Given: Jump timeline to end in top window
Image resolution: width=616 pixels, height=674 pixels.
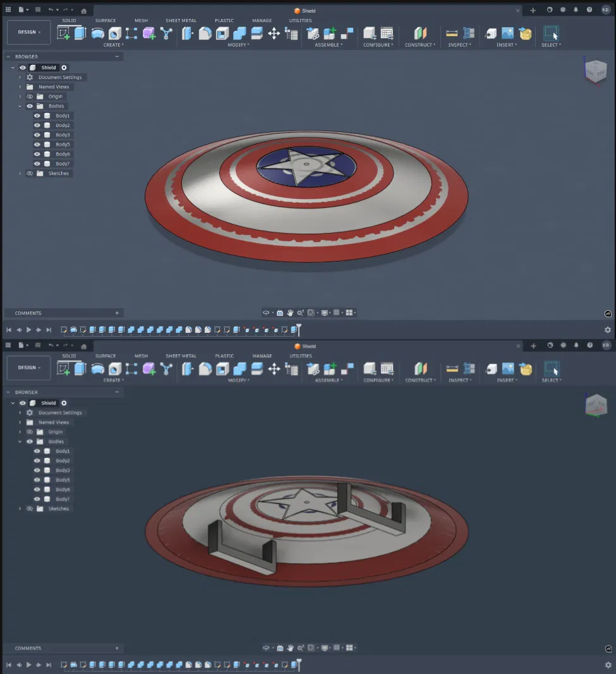Looking at the screenshot, I should 49,330.
